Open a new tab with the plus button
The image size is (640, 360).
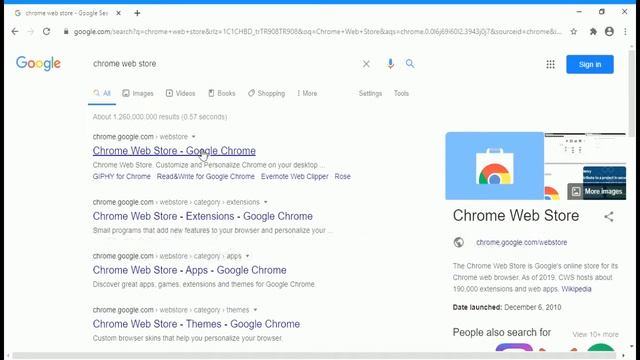click(137, 13)
